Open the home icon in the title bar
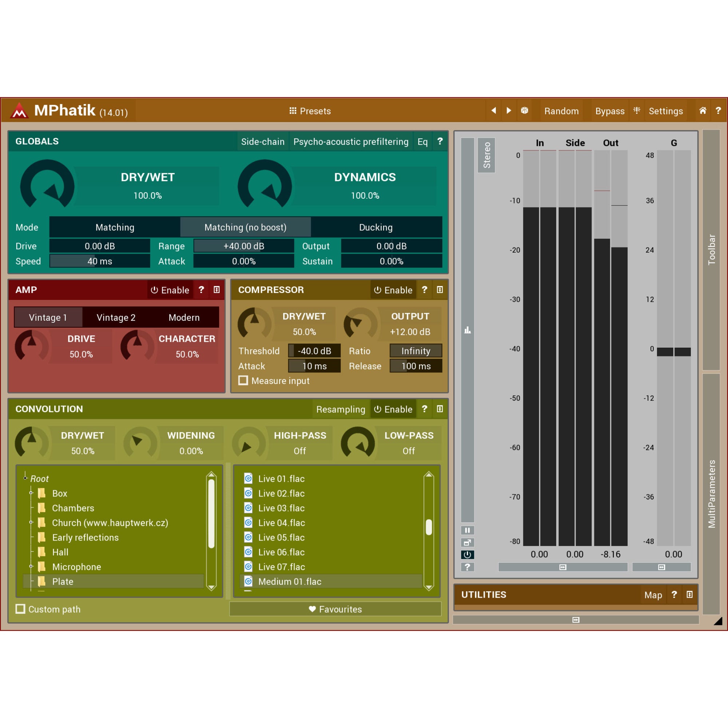The width and height of the screenshot is (728, 728). point(703,110)
